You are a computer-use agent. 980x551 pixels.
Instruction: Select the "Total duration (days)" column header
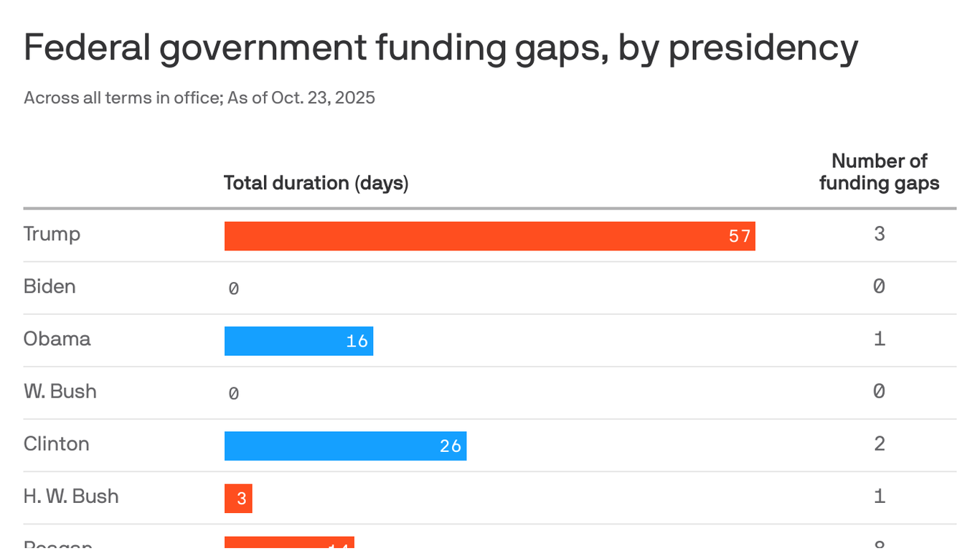point(316,183)
